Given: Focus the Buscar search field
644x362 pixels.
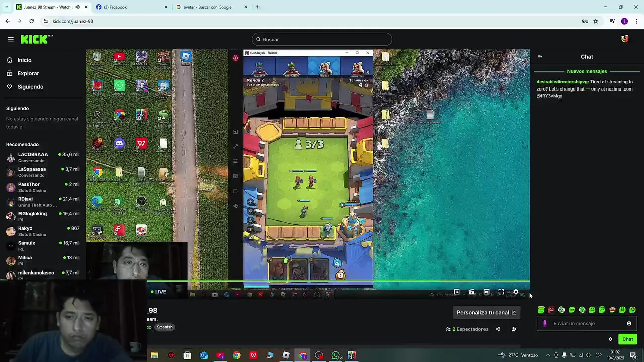Looking at the screenshot, I should (322, 39).
